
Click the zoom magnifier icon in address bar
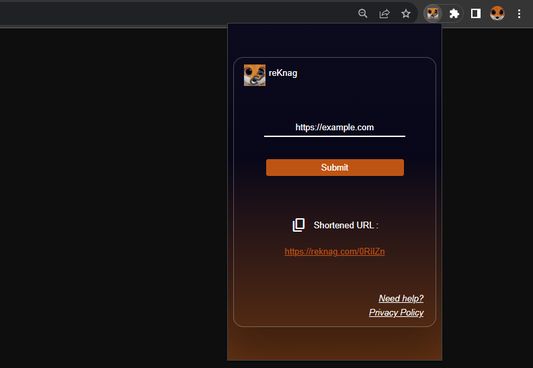pos(363,14)
